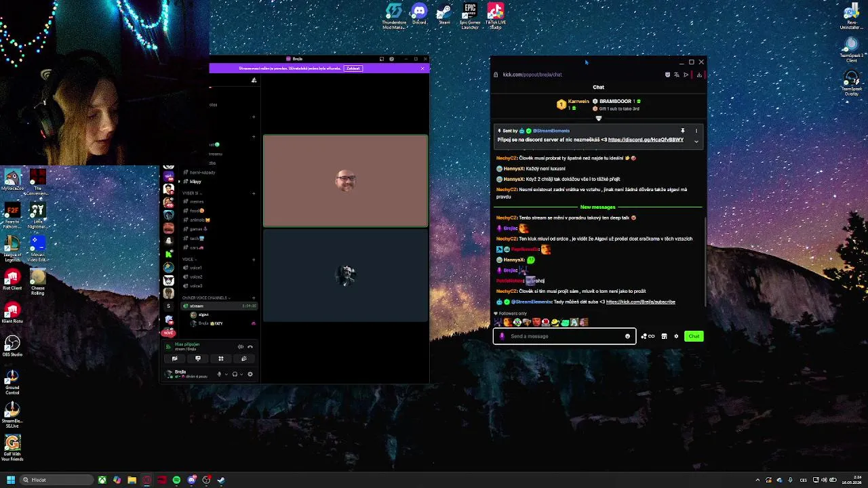This screenshot has width=868, height=488.
Task: Mute the Discord microphone
Action: 219,374
